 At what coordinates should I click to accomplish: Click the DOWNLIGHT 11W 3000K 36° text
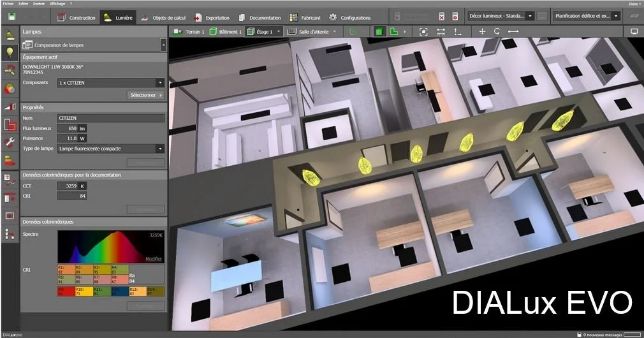(53, 66)
